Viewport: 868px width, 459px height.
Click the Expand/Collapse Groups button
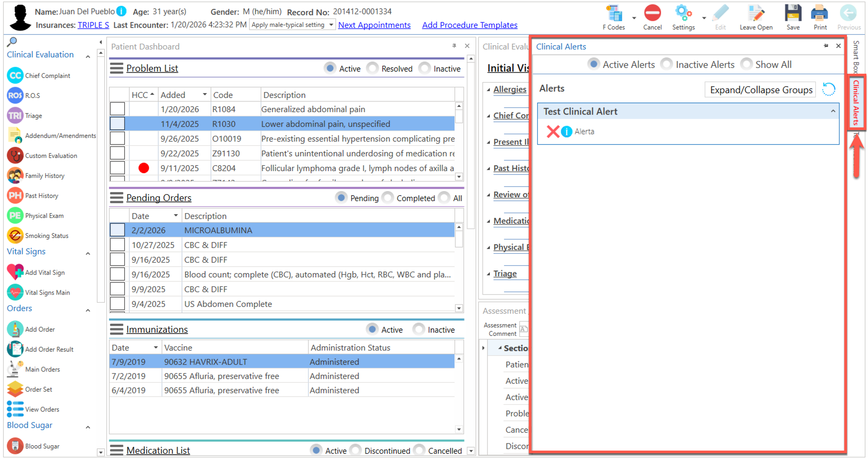(761, 90)
